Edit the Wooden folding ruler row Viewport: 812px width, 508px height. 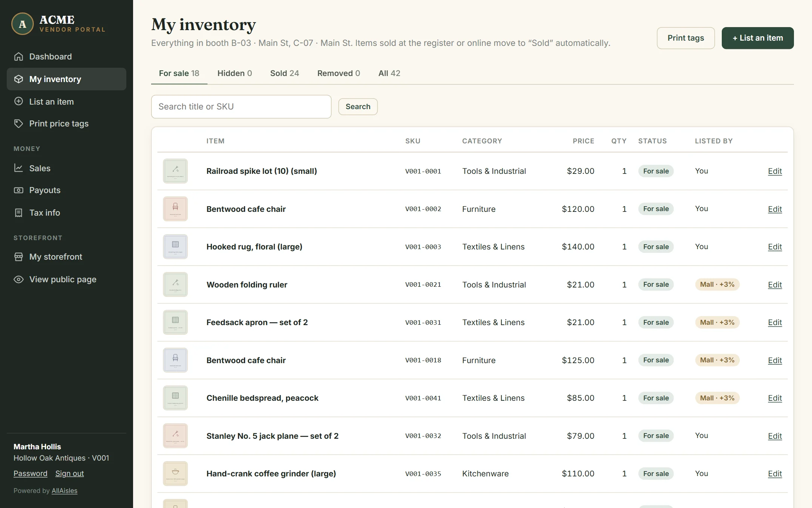pyautogui.click(x=775, y=284)
